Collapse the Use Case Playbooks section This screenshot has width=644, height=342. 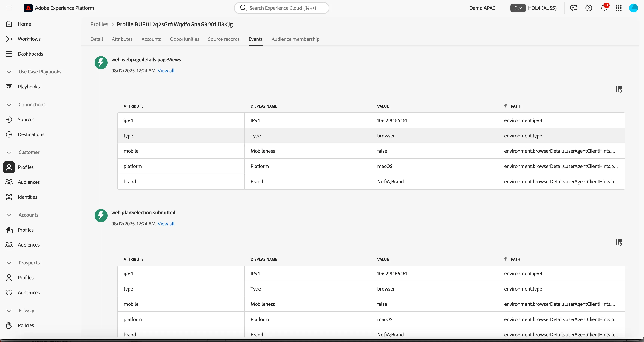point(9,72)
